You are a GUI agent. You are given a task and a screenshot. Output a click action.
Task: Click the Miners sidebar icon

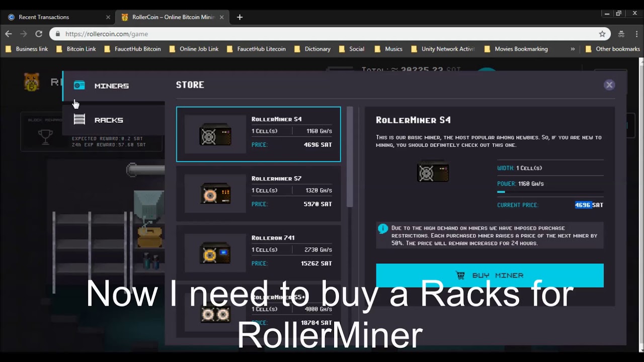[79, 85]
